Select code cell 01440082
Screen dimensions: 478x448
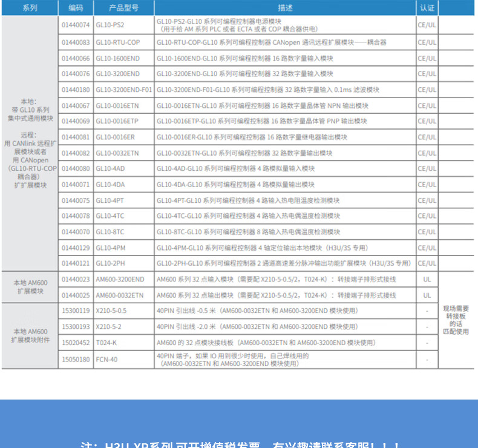pyautogui.click(x=76, y=153)
